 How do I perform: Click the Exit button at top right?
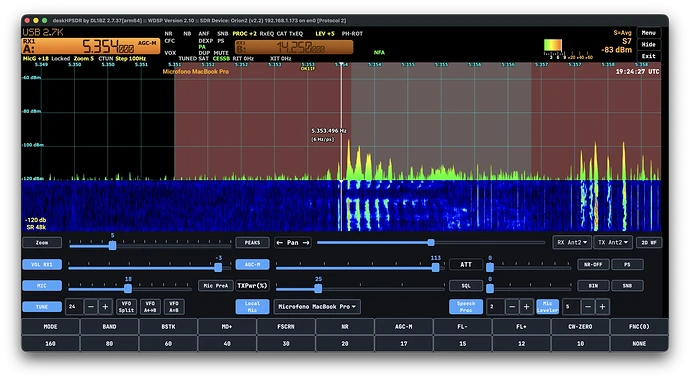[649, 56]
